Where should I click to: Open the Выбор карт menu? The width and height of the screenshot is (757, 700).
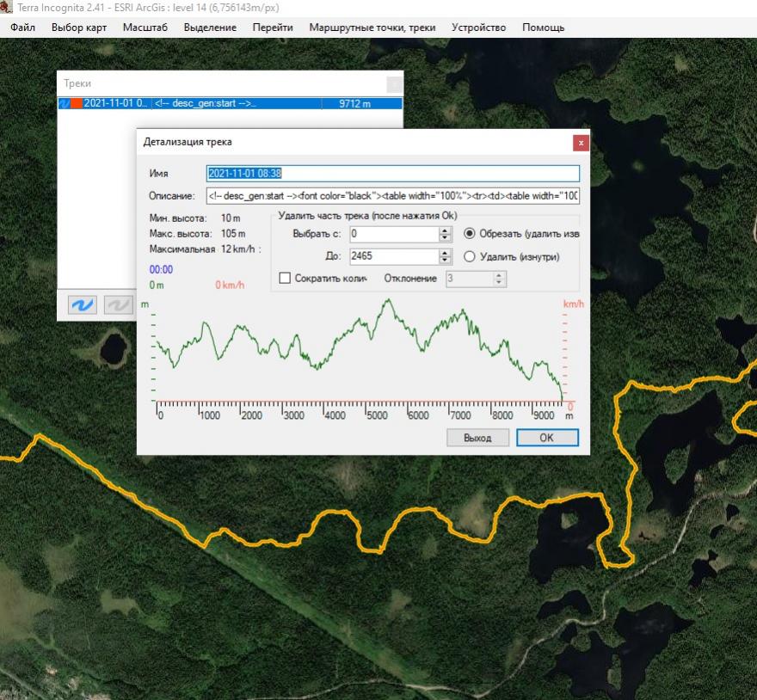tap(78, 28)
